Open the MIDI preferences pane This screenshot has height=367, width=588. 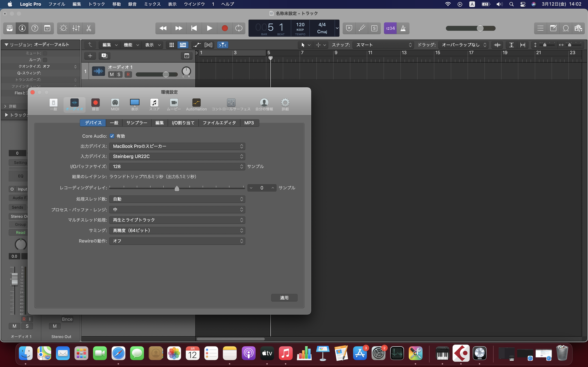pos(115,104)
